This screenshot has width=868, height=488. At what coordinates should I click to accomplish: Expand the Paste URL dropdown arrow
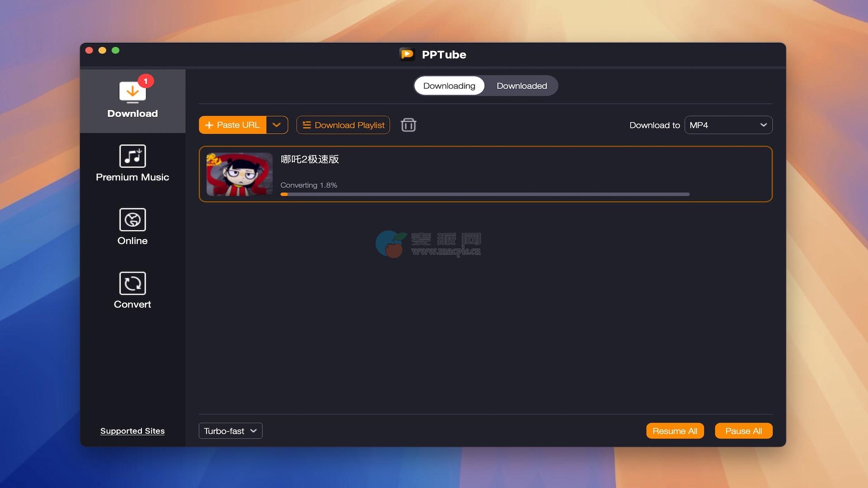click(277, 125)
